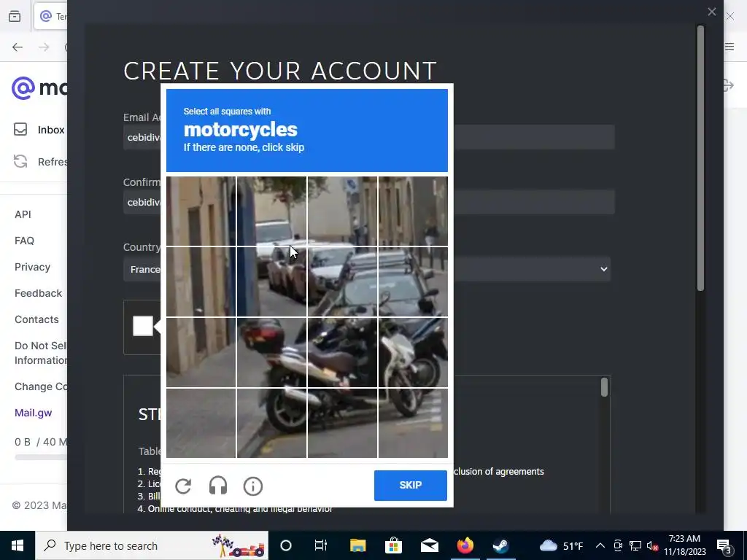Open the network tray icon
This screenshot has width=747, height=560.
coord(635,545)
